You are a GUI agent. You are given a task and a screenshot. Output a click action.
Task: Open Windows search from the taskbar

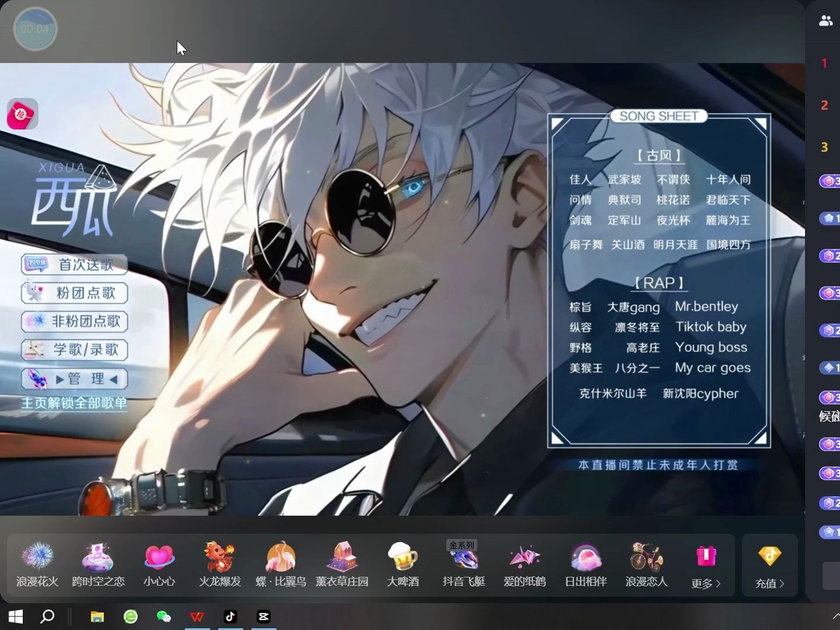point(47,617)
